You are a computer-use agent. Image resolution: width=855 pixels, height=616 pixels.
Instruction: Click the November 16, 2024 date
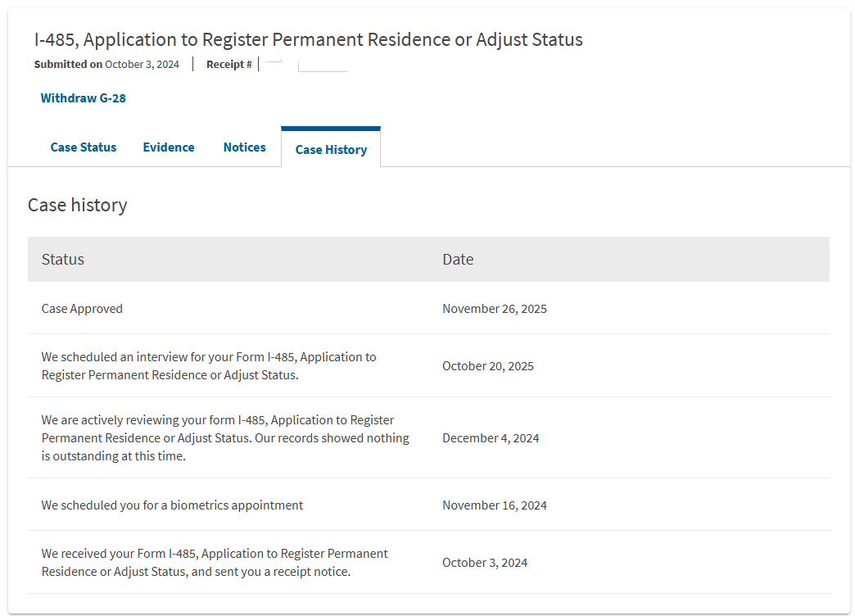(495, 505)
